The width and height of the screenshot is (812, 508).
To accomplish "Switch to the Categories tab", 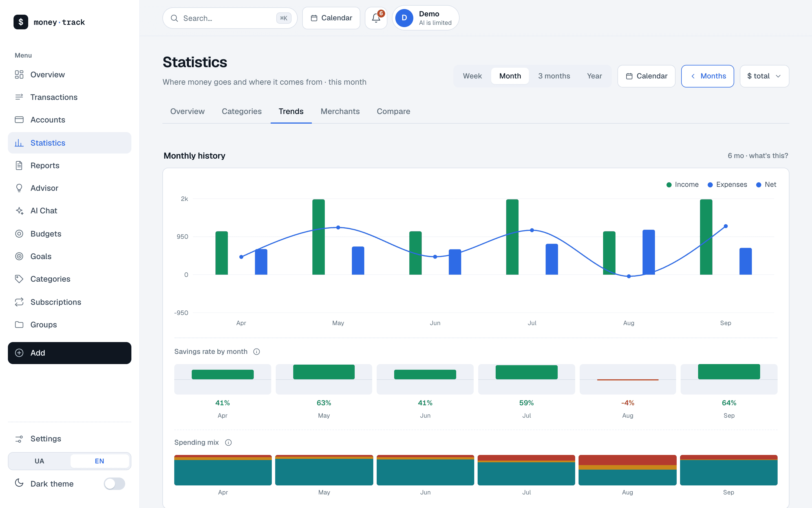I will 242,111.
